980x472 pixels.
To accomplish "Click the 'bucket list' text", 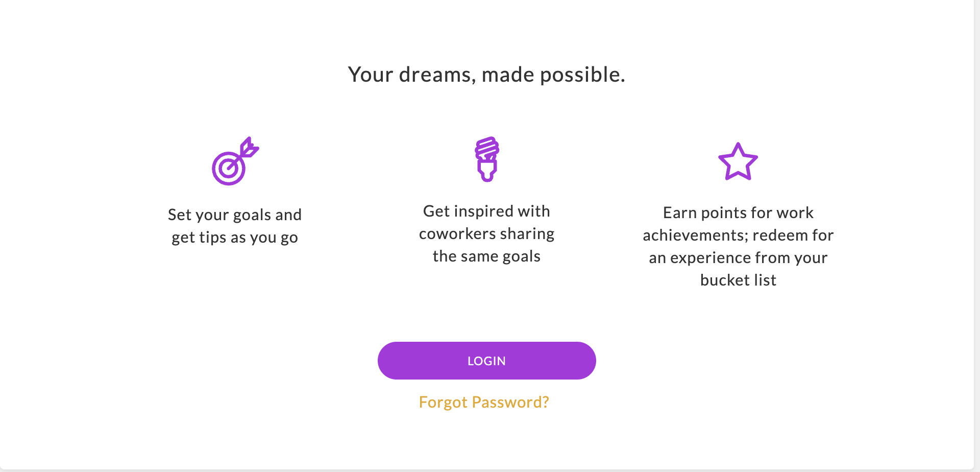I will 738,280.
